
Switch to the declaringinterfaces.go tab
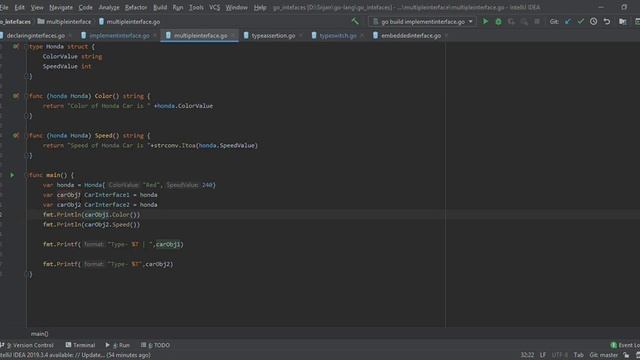[36, 36]
